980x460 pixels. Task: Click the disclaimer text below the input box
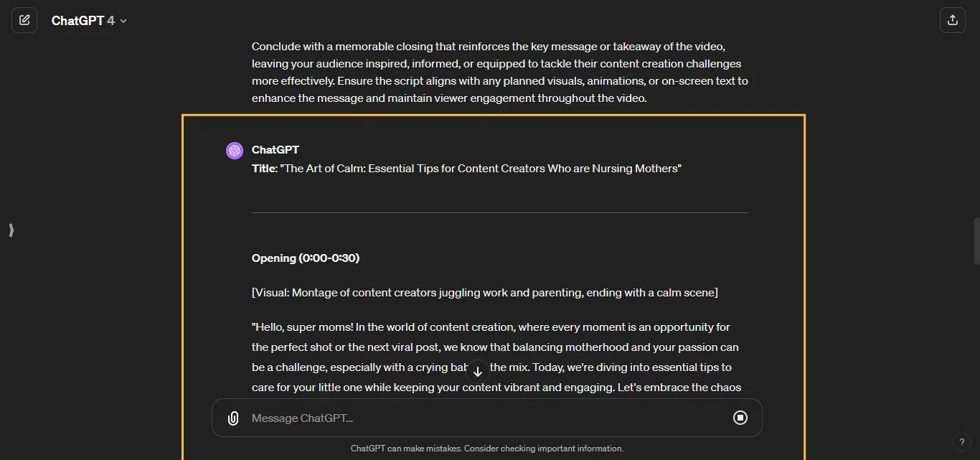click(x=487, y=448)
